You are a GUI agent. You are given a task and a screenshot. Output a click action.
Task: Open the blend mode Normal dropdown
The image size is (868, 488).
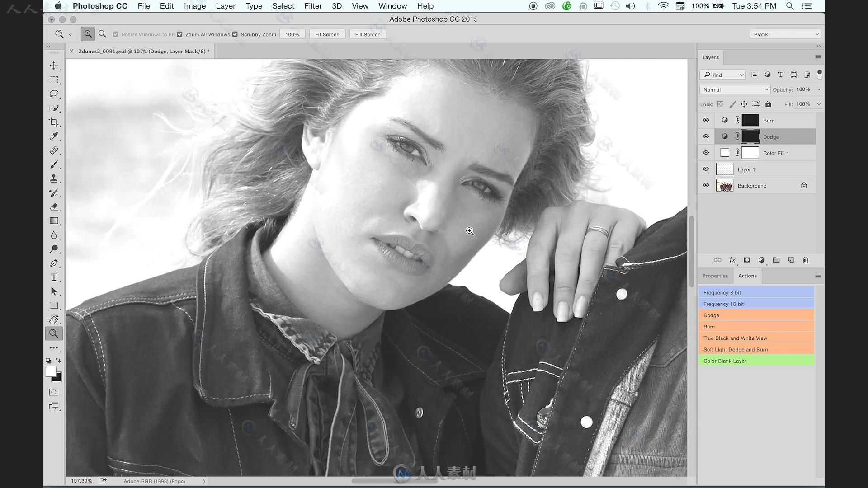pyautogui.click(x=735, y=89)
